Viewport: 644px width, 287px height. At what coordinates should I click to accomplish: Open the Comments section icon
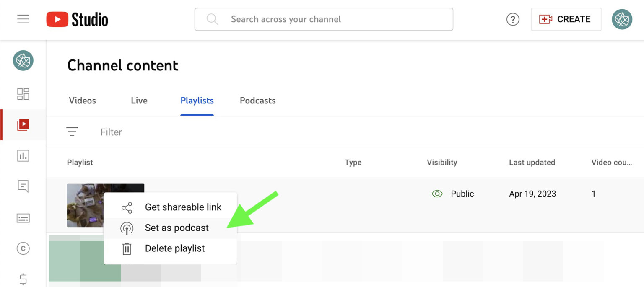coord(23,186)
